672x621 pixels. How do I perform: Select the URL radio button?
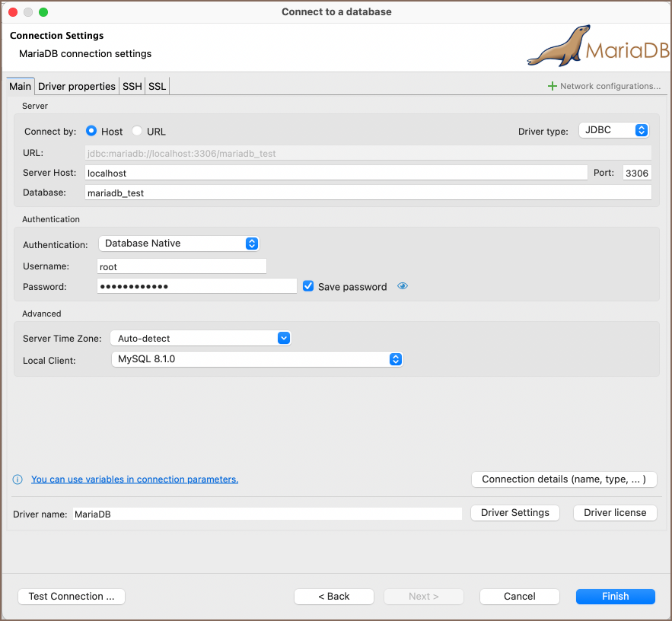coord(137,131)
